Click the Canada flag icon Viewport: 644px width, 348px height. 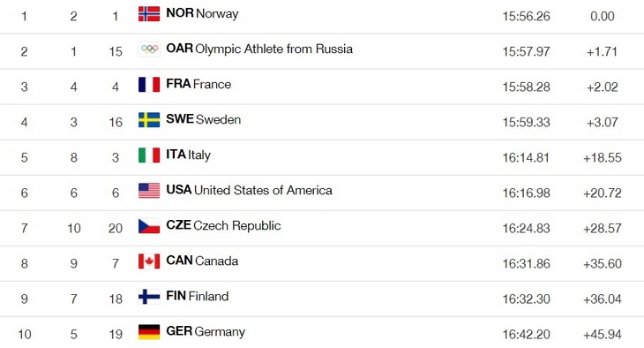pos(149,261)
